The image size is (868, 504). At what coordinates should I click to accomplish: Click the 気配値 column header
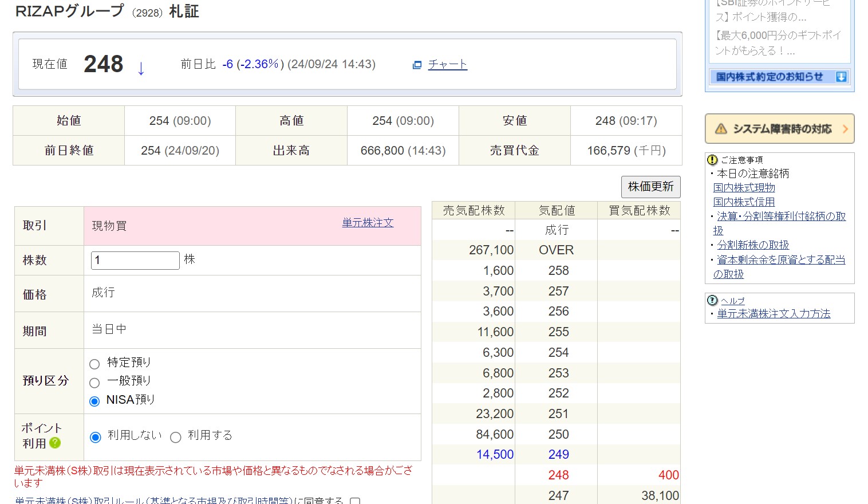point(557,211)
